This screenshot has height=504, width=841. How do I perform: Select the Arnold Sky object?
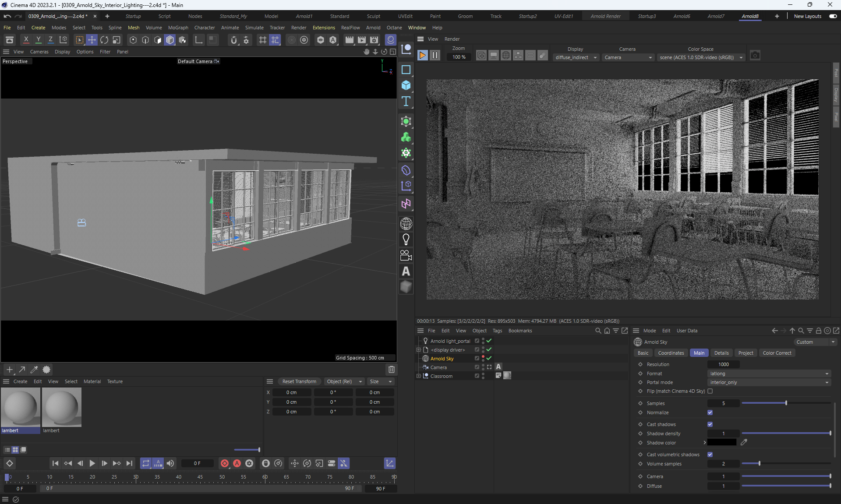point(442,359)
